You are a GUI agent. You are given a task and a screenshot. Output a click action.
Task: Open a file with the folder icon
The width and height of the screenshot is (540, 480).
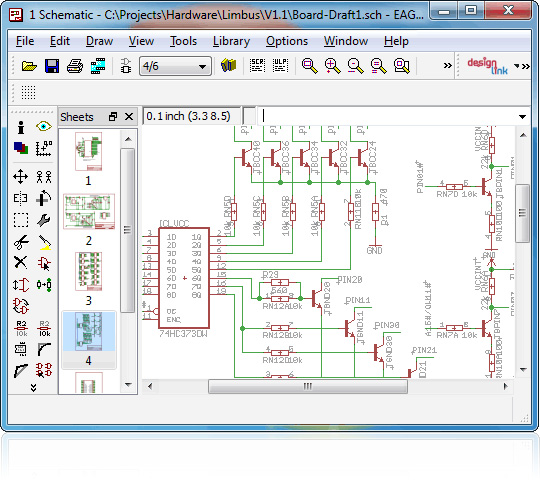[x=29, y=65]
